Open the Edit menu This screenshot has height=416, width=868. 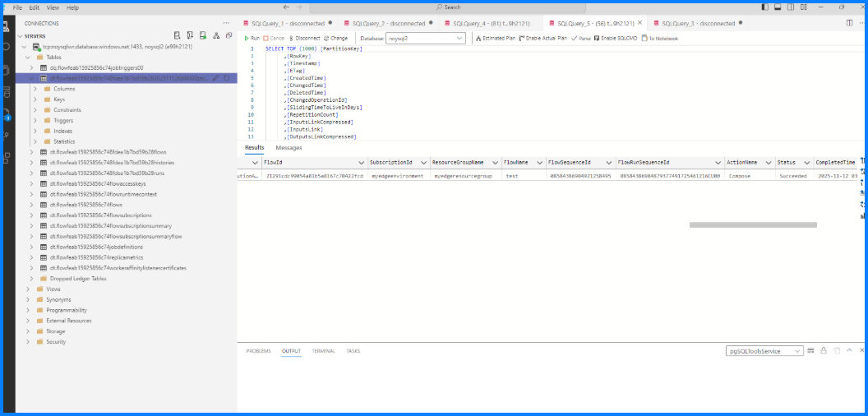(x=35, y=7)
